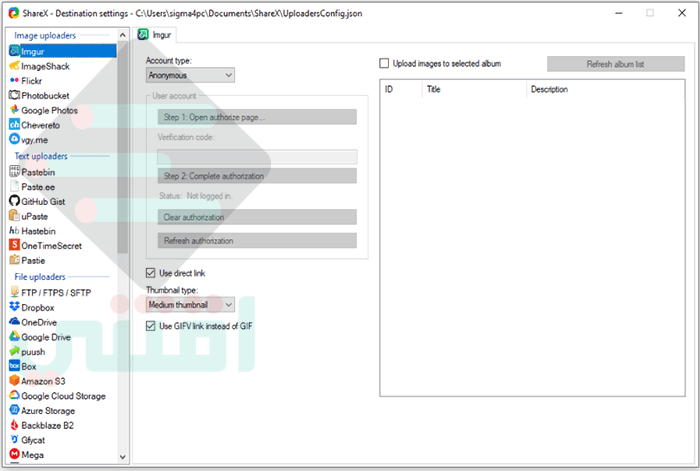Click the uploader list scroll up arrow
Screen dimensions: 700x471
coord(123,35)
